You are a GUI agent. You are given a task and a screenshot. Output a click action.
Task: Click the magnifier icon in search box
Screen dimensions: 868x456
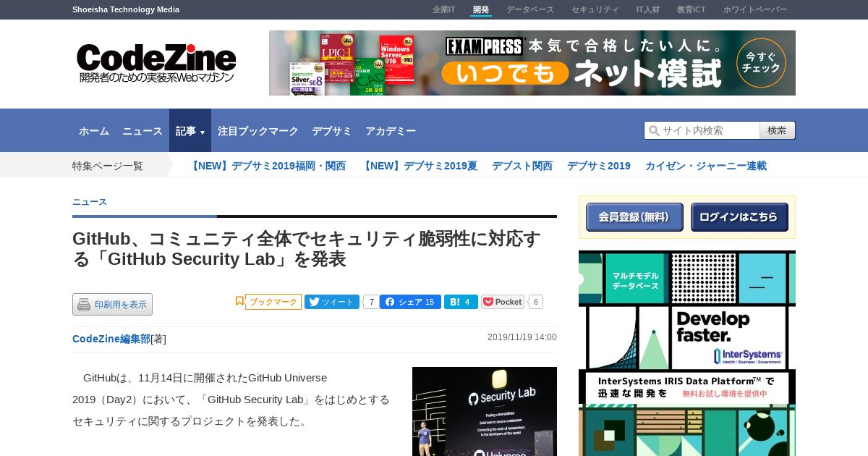654,130
